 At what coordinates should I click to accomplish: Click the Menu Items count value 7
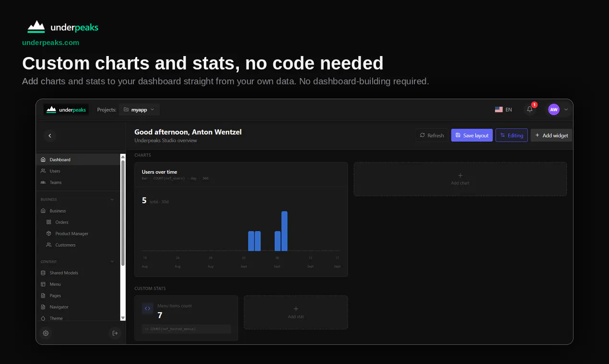pyautogui.click(x=160, y=316)
